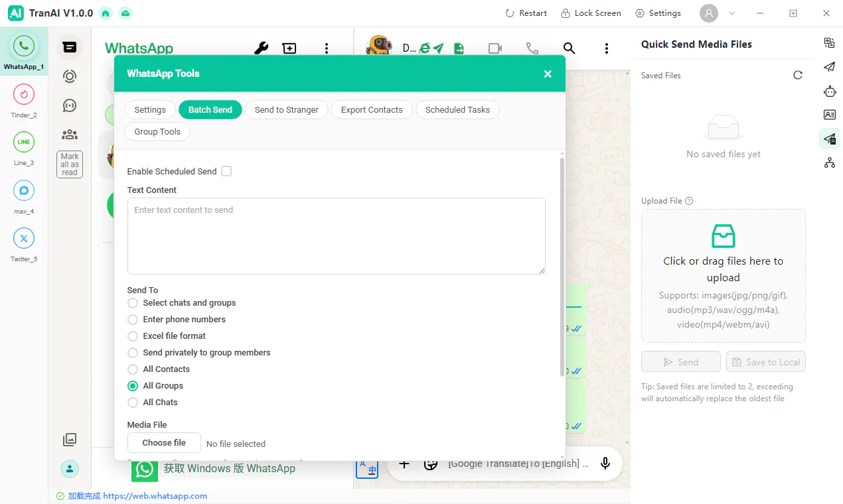843x504 pixels.
Task: Click the green browser icon in chat header
Action: 424,48
